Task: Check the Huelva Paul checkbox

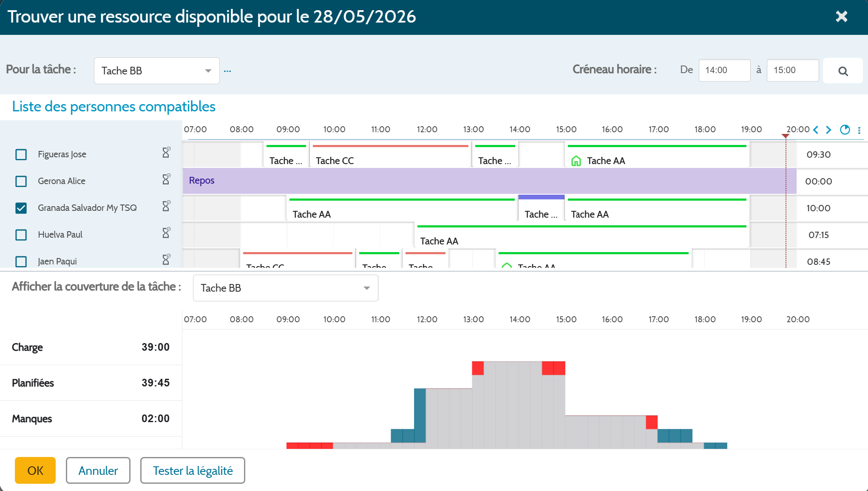Action: click(21, 235)
